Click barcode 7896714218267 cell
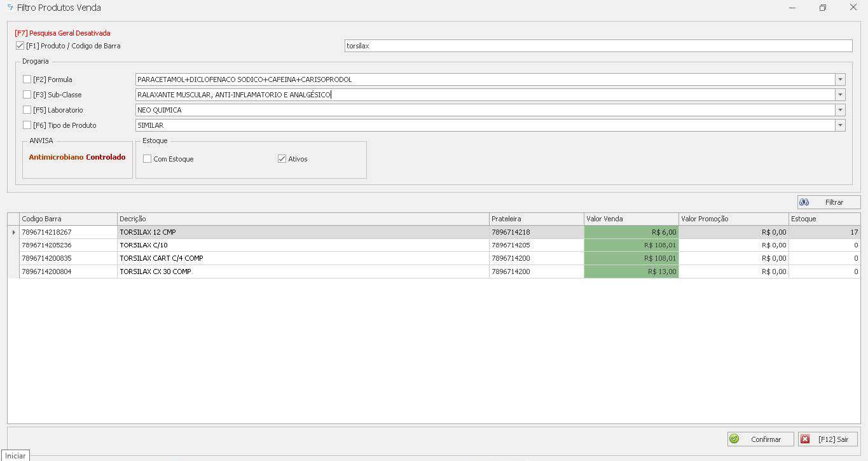The width and height of the screenshot is (868, 461). point(68,232)
